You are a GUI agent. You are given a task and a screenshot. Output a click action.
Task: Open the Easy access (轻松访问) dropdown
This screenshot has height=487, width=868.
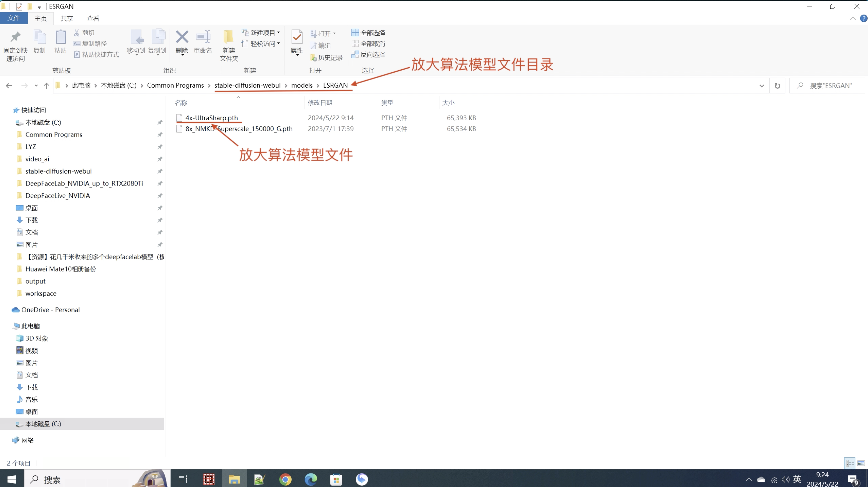261,43
